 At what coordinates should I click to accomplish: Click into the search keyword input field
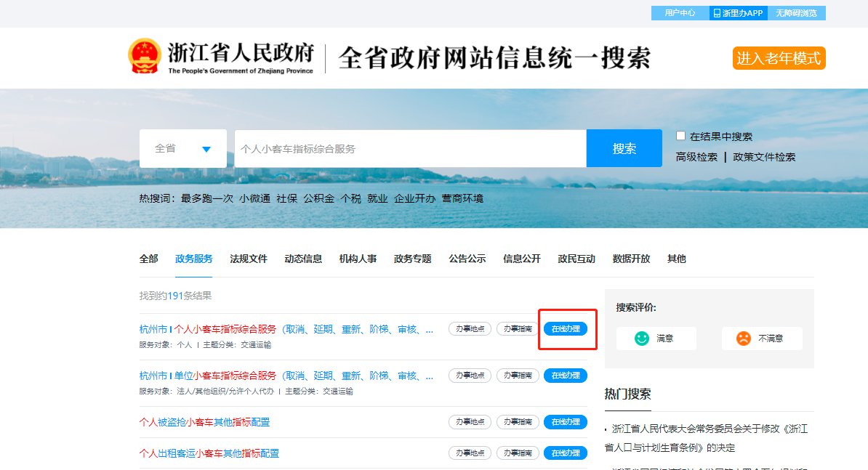410,149
